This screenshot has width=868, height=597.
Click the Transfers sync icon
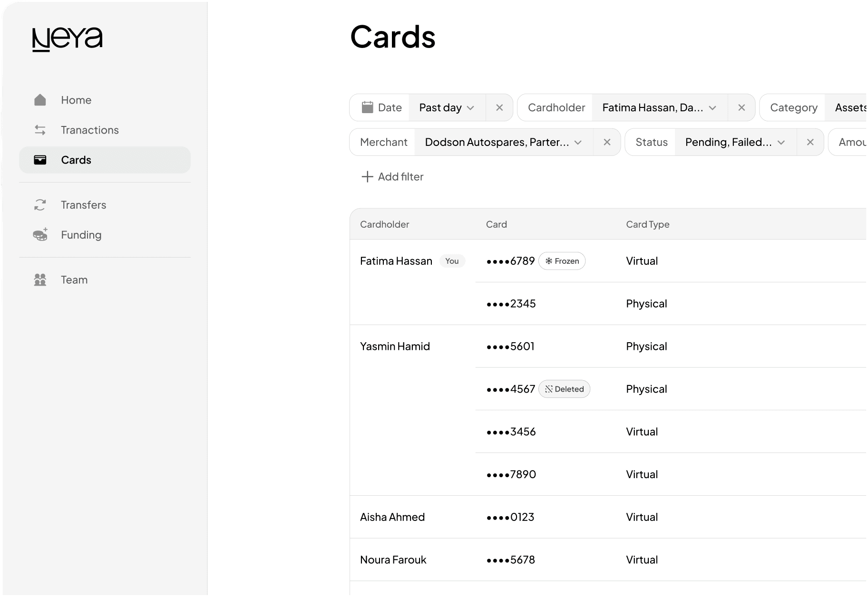point(40,205)
